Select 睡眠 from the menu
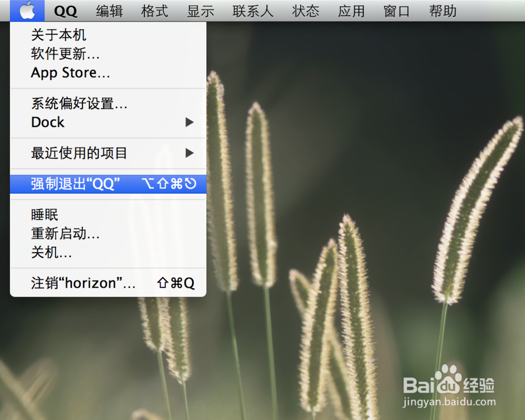The image size is (525, 420). coord(108,215)
